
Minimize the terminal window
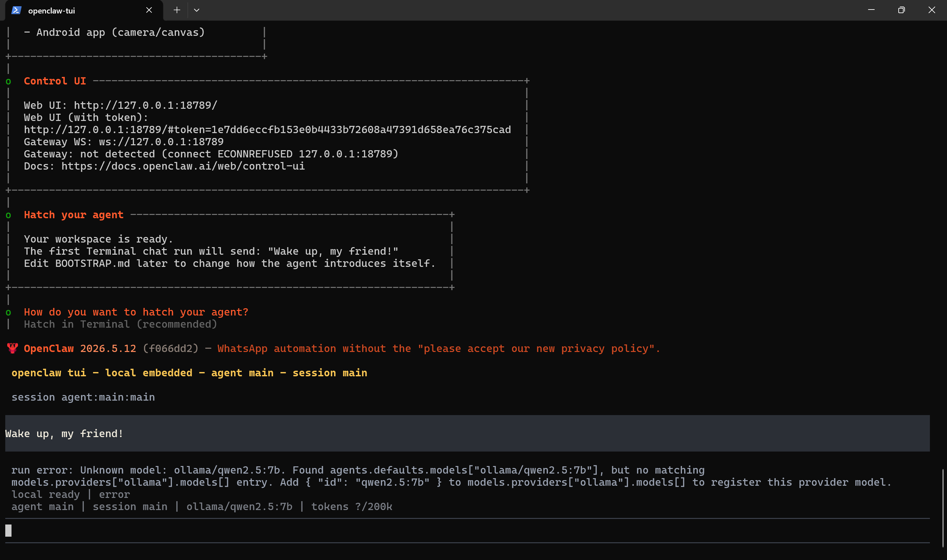coord(871,10)
